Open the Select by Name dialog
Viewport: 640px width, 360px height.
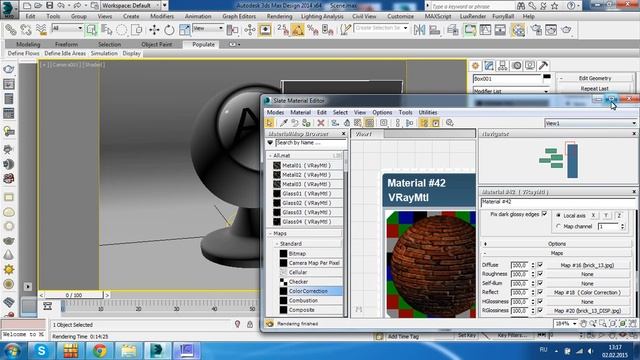click(107, 30)
